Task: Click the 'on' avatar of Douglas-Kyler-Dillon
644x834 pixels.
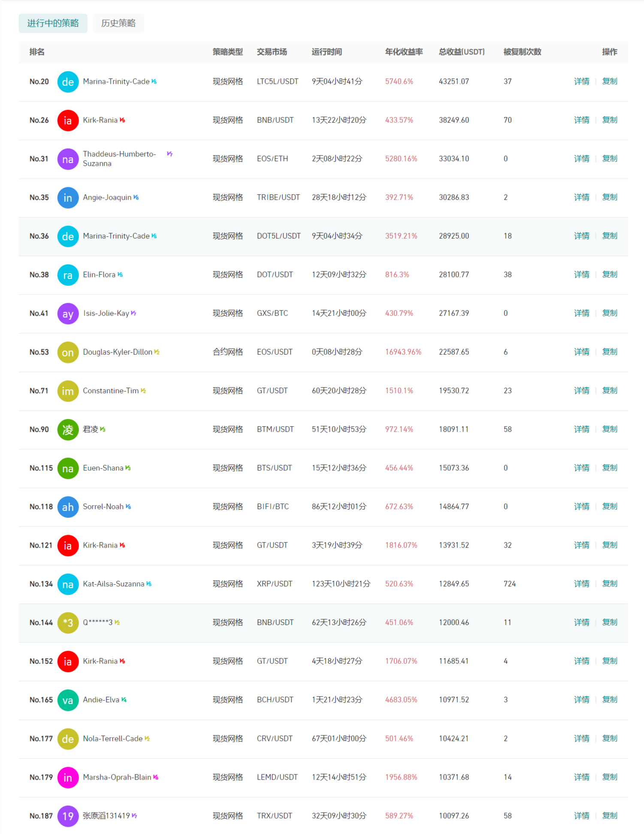Action: [68, 352]
